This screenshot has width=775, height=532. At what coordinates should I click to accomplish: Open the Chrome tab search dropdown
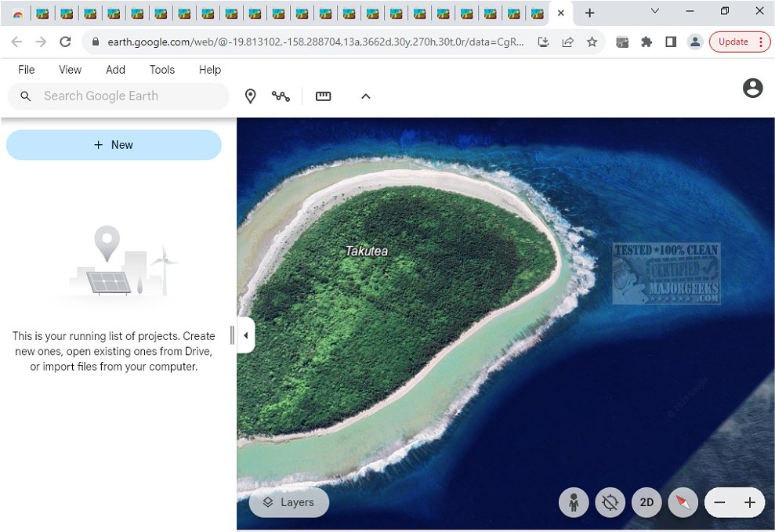(x=655, y=12)
